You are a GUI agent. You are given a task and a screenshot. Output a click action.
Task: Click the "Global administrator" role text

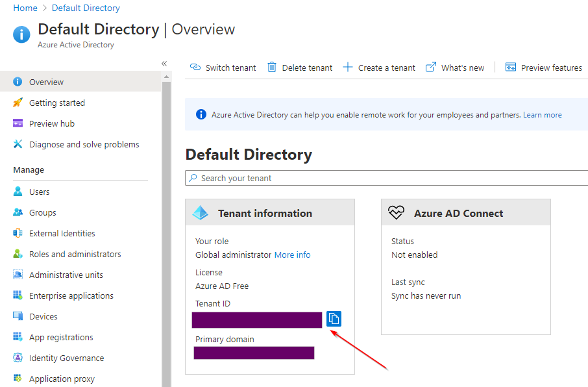[x=233, y=255]
